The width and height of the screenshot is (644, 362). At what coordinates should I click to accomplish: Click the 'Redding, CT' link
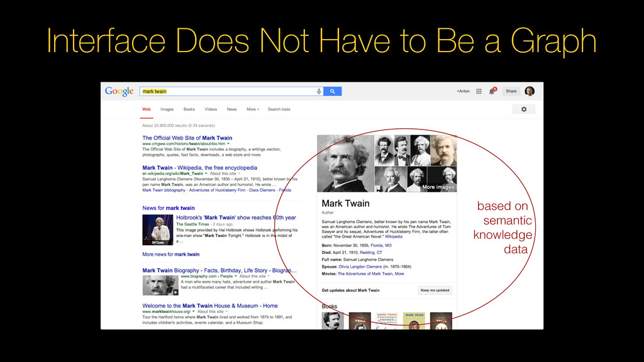pos(371,253)
